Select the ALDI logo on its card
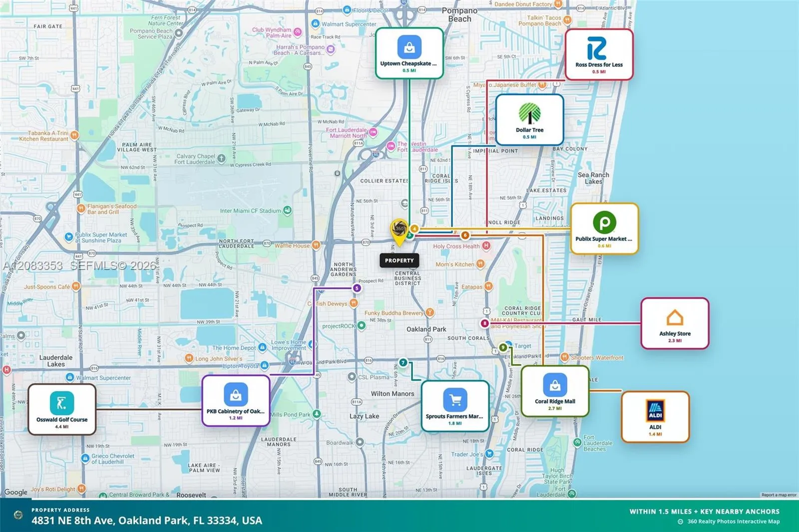This screenshot has width=799, height=532. coord(655,411)
